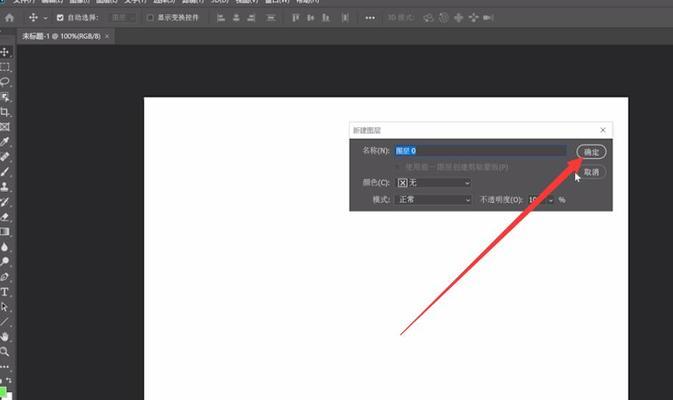This screenshot has width=673, height=400.
Task: Select the Lasso tool
Action: click(x=5, y=82)
